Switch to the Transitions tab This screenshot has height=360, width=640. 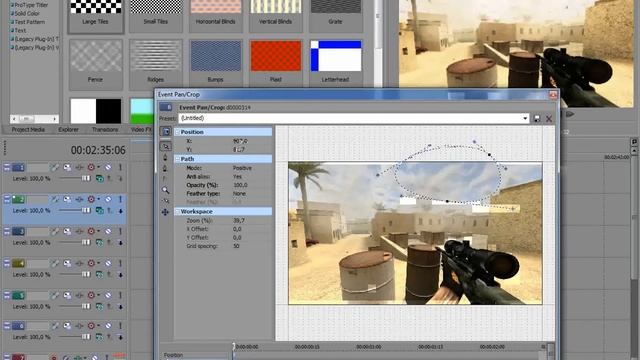coord(105,129)
